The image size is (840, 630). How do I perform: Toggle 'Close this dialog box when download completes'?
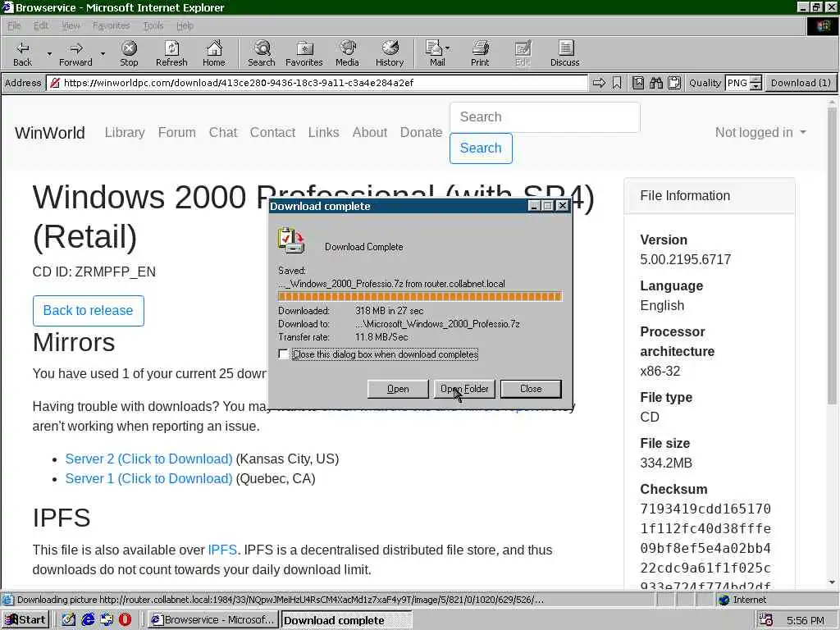[283, 354]
